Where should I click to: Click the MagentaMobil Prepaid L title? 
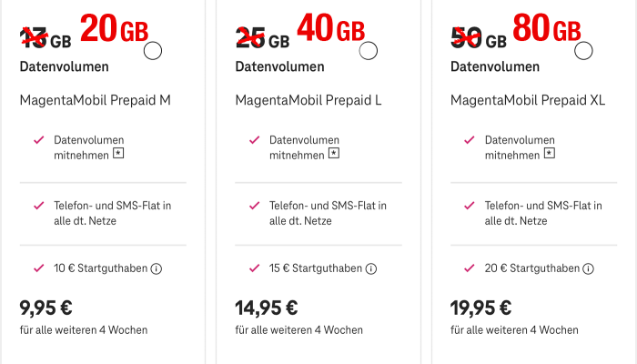[308, 100]
